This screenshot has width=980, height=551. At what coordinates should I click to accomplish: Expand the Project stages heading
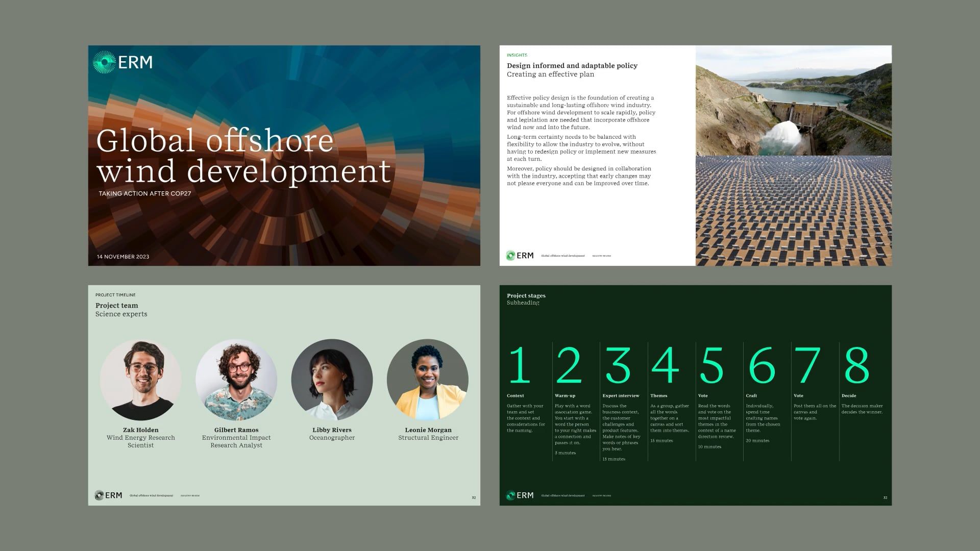coord(526,295)
